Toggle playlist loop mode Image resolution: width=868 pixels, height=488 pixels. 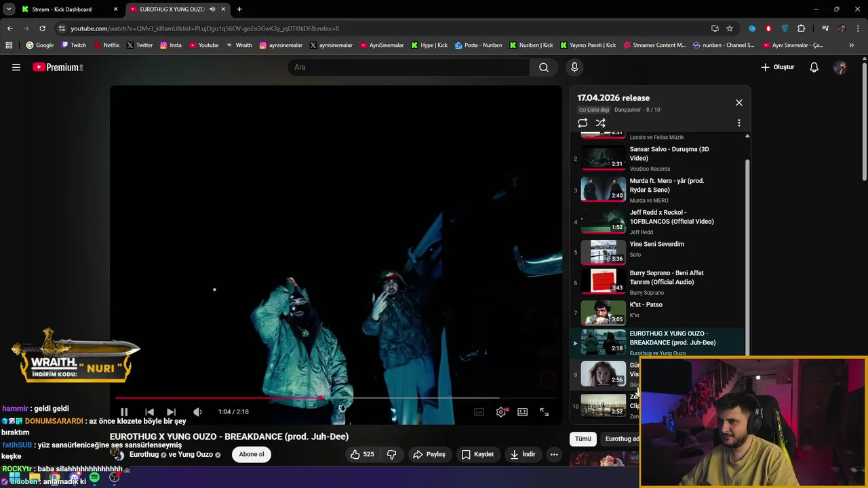[583, 123]
